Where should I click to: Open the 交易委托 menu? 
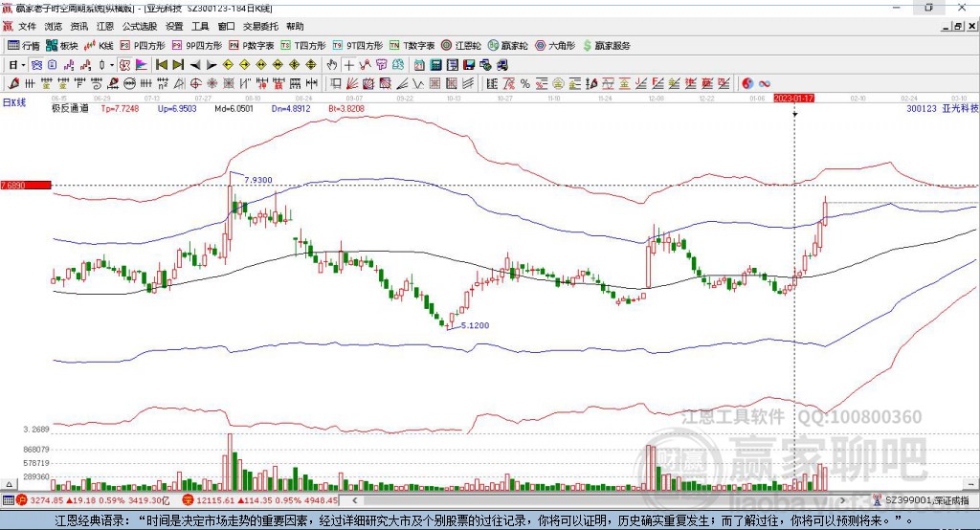[261, 27]
